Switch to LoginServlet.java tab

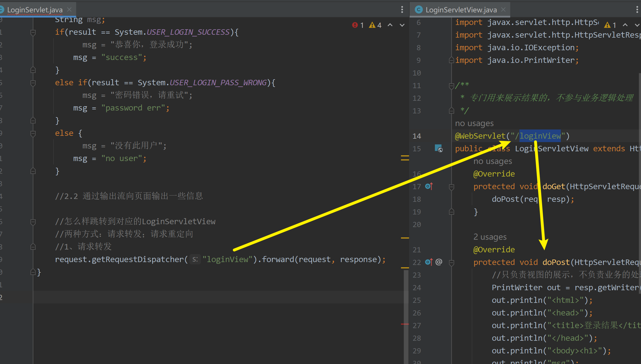coord(34,10)
